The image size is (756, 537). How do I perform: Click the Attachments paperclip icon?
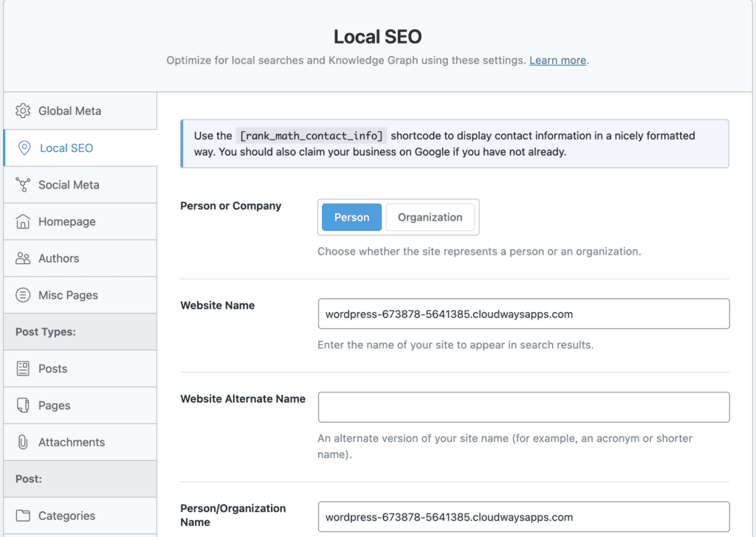click(23, 442)
